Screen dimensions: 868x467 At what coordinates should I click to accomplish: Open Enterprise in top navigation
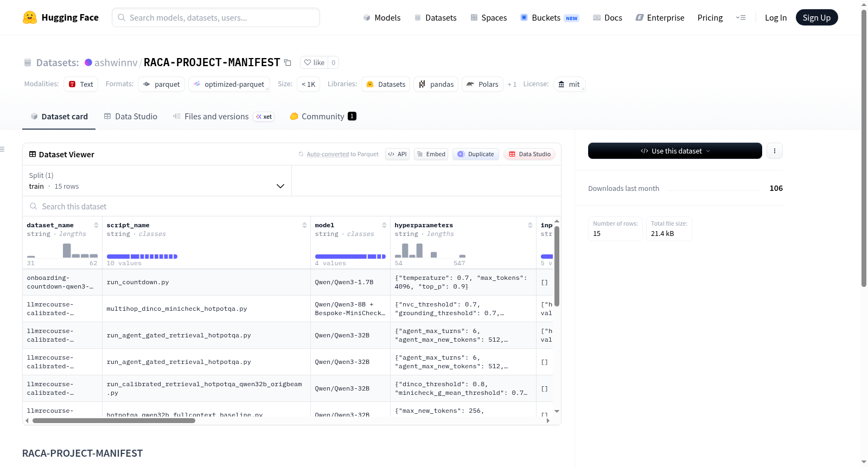(660, 17)
